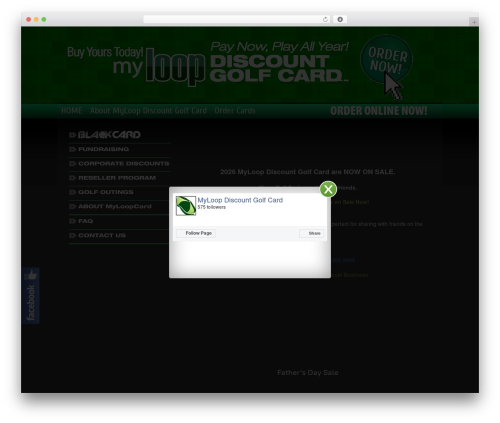Viewport: 500px width, 423px height.
Task: Select GOLF OUTINGS in sidebar
Action: tap(106, 192)
